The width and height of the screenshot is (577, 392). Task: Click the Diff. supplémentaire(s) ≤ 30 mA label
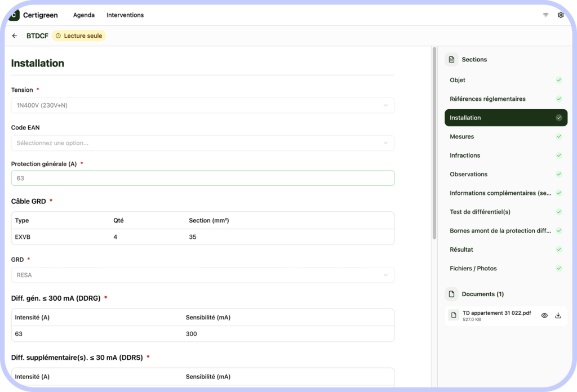point(77,358)
